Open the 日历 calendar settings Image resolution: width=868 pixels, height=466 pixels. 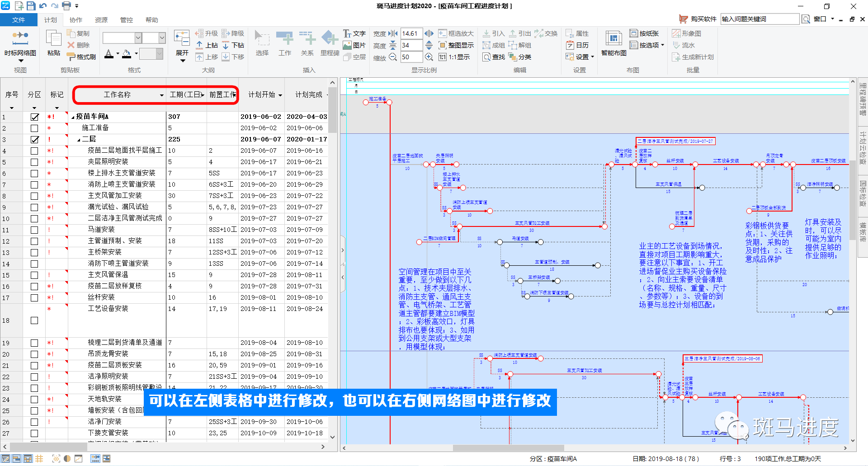click(577, 45)
